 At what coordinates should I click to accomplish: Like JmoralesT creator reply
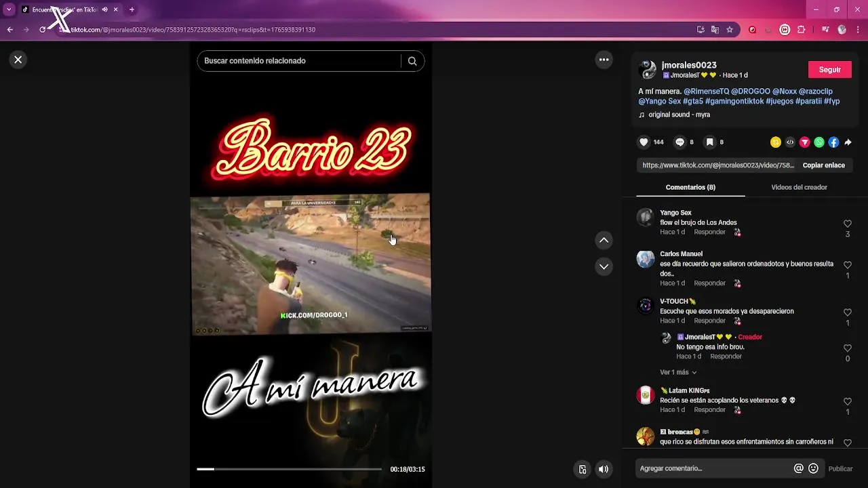(x=847, y=348)
